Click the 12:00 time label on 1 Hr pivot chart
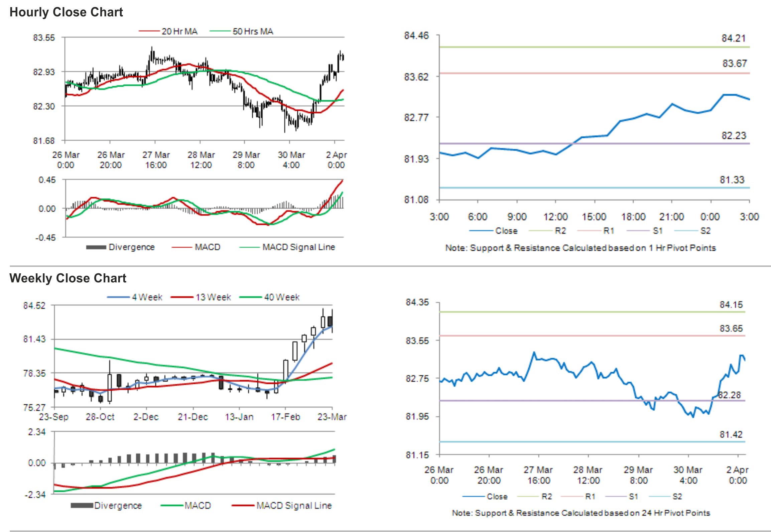This screenshot has width=771, height=532. tap(555, 217)
